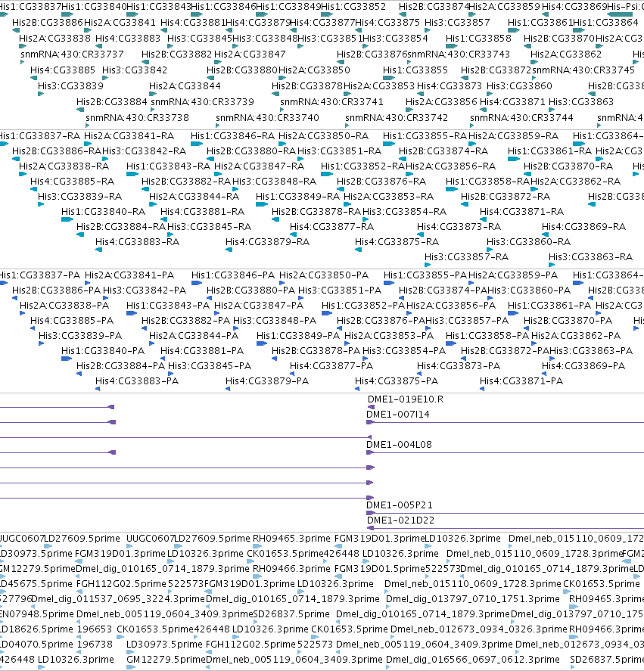Click the glyph below His1:CG33843-RA label

point(132,174)
